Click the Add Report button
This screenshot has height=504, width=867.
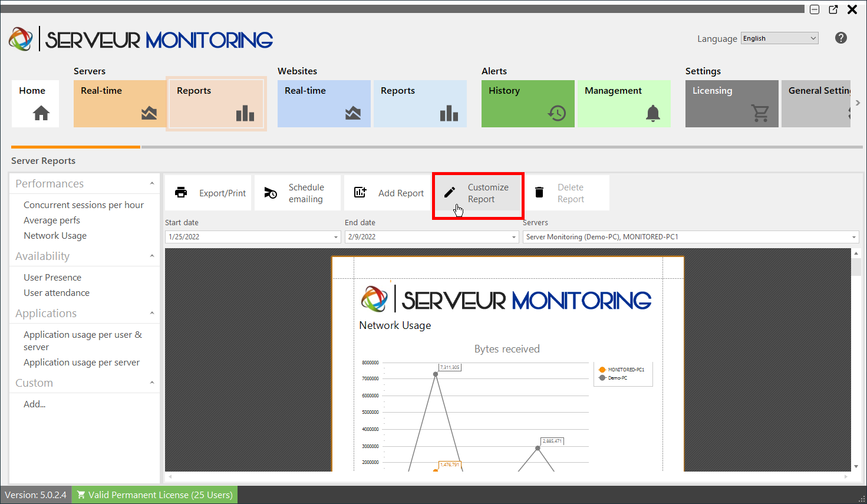(x=387, y=193)
